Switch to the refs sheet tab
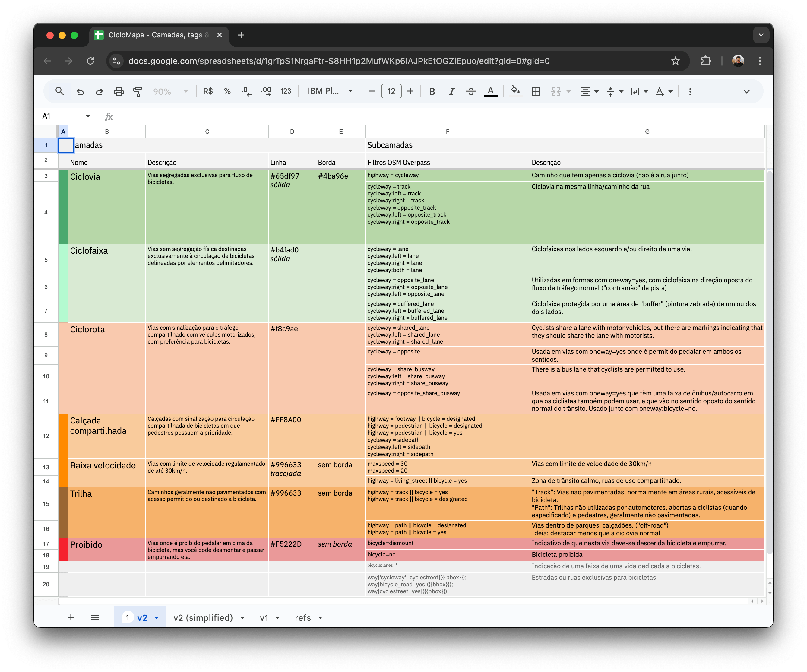807x672 pixels. pyautogui.click(x=303, y=617)
